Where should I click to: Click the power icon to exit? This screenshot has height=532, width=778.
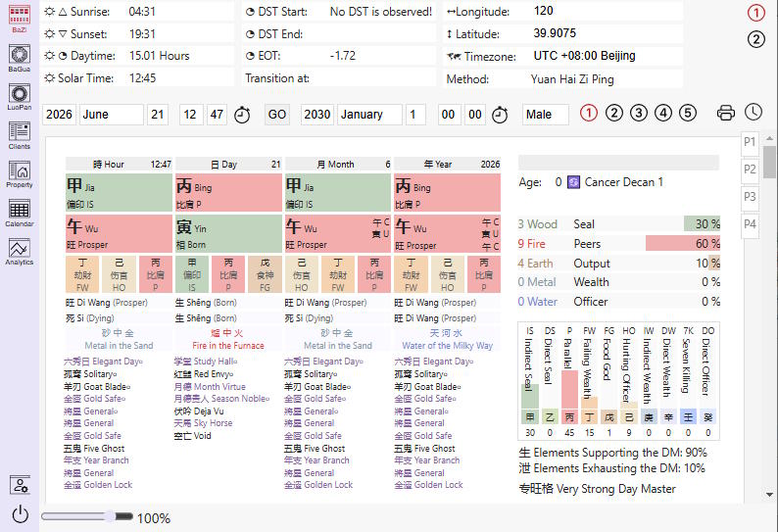pyautogui.click(x=20, y=514)
